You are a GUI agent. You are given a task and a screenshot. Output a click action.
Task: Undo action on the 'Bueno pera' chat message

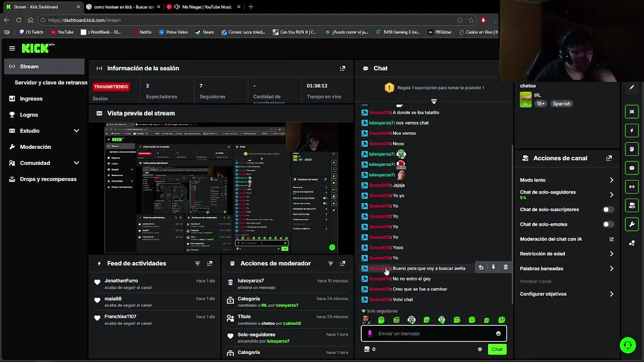pyautogui.click(x=481, y=267)
